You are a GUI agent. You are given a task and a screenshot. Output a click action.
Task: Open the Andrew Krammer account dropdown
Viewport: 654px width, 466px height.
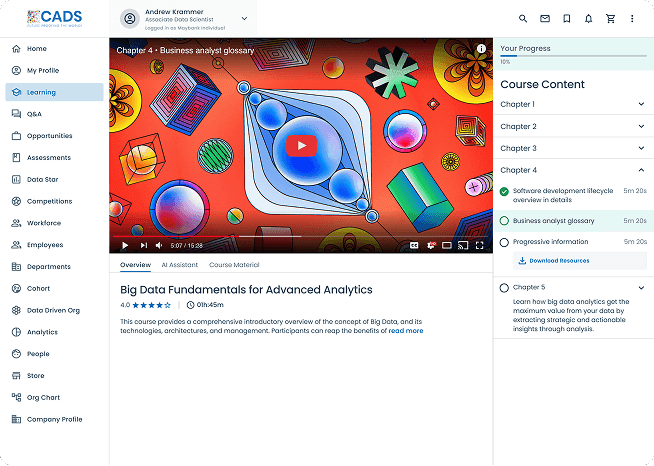point(244,18)
